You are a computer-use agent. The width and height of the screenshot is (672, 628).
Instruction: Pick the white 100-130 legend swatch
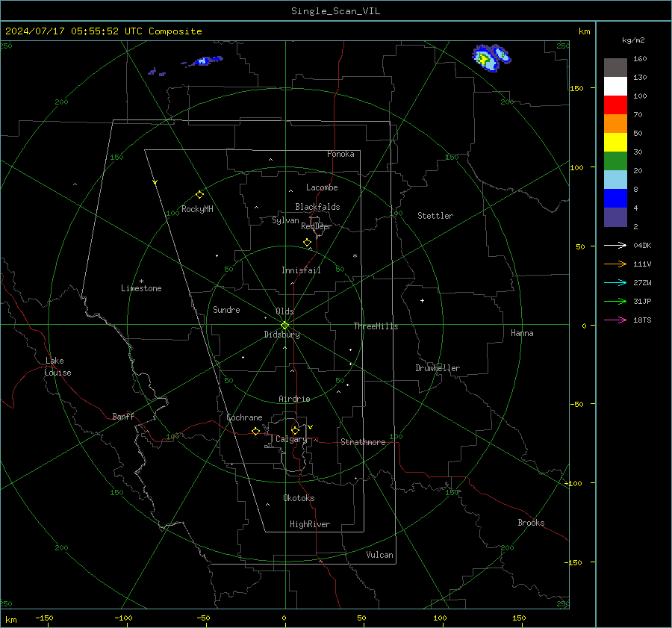(615, 86)
